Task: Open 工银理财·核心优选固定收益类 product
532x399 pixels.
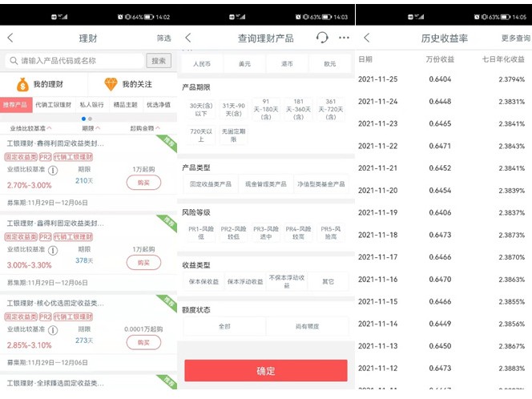Action: (55, 303)
